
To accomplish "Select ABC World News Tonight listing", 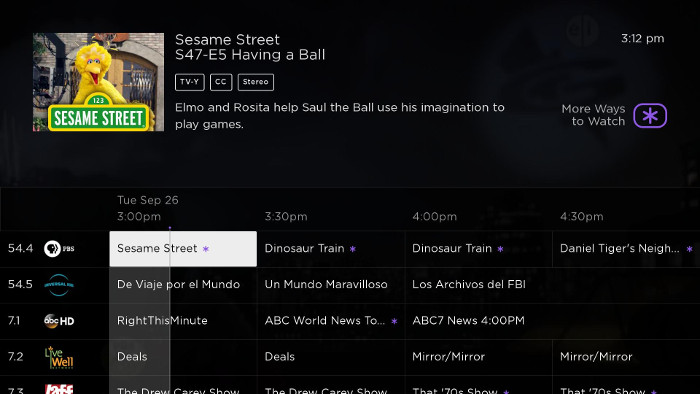I will click(331, 321).
